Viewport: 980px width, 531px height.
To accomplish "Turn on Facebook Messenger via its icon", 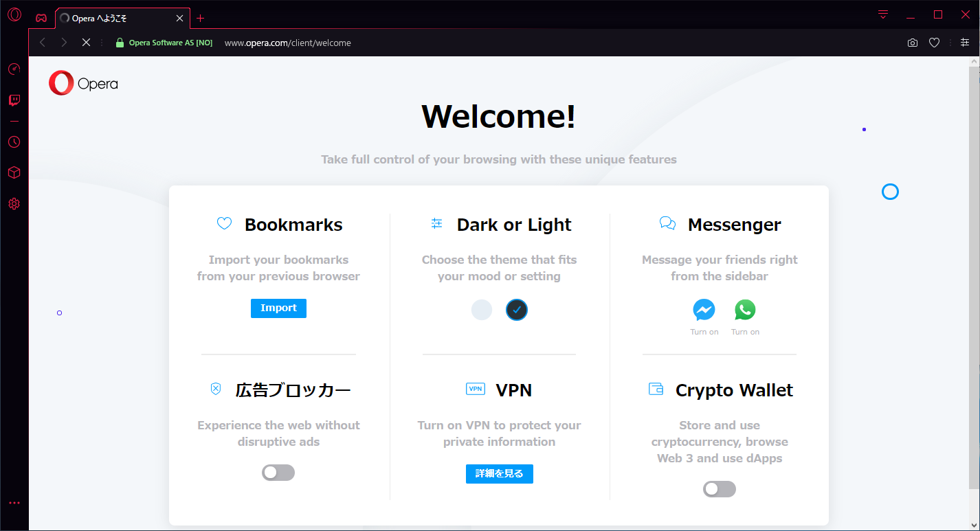I will 704,310.
